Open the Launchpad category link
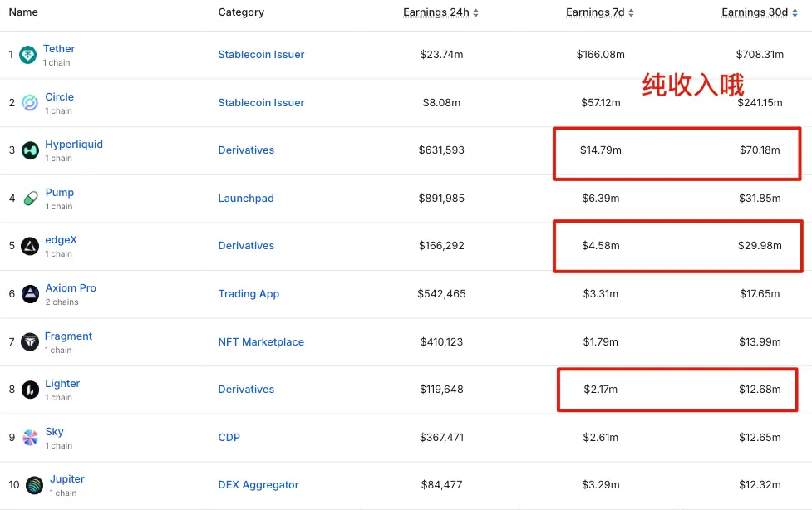This screenshot has height=510, width=812. pyautogui.click(x=246, y=199)
